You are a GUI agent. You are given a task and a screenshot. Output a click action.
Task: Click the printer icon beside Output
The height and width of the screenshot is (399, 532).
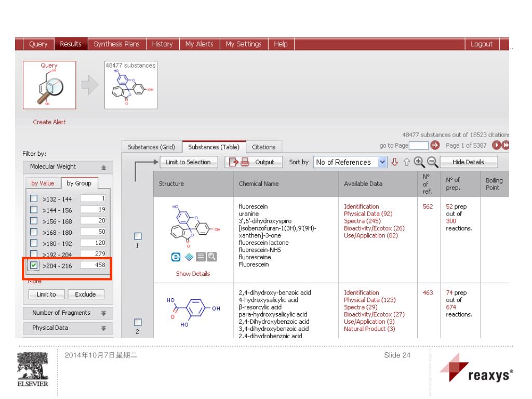245,162
